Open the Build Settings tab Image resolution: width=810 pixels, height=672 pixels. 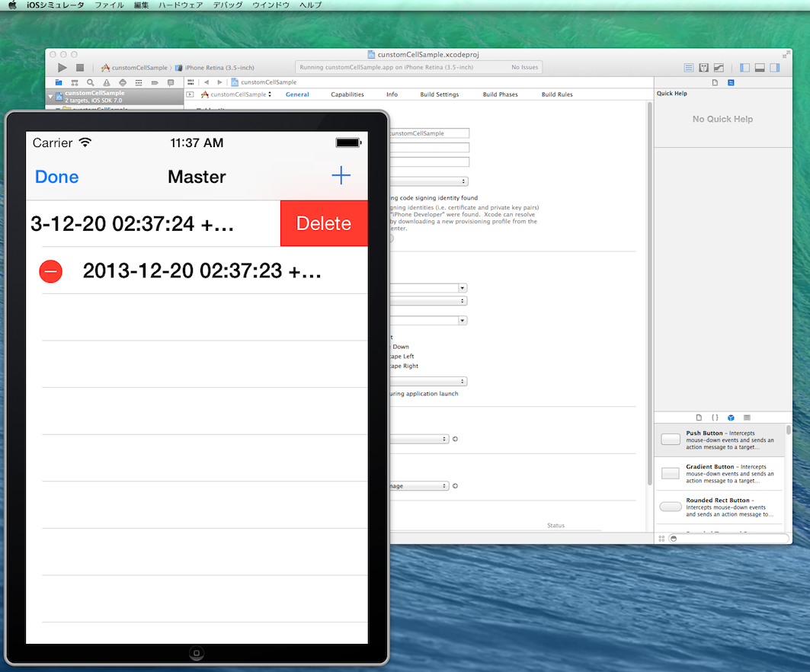(440, 94)
